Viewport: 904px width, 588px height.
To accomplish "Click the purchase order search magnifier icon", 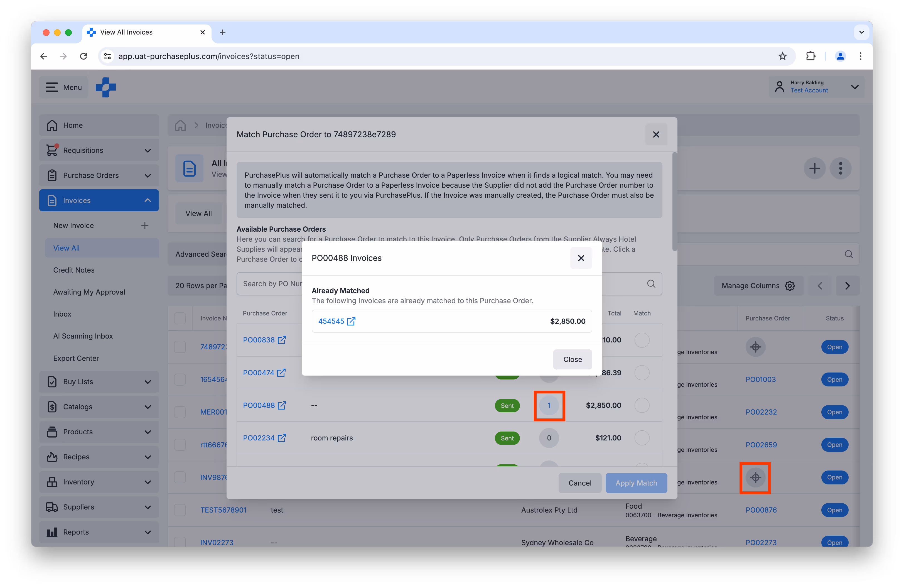I will click(651, 284).
